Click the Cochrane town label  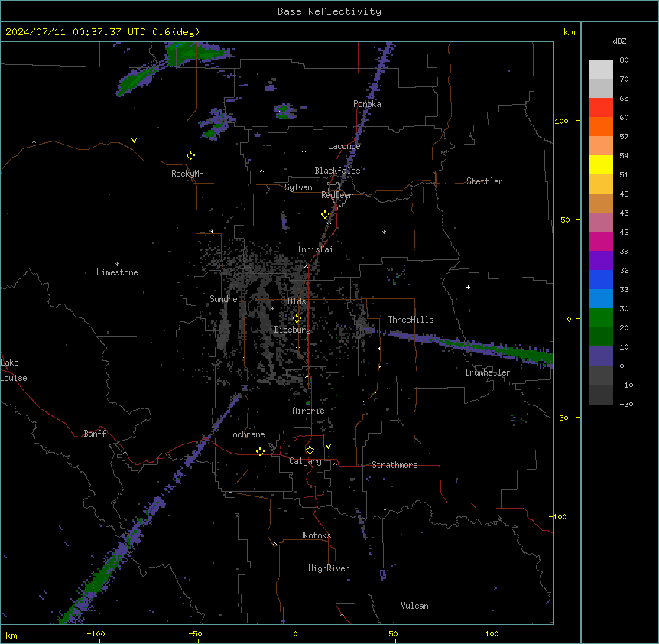click(x=246, y=434)
